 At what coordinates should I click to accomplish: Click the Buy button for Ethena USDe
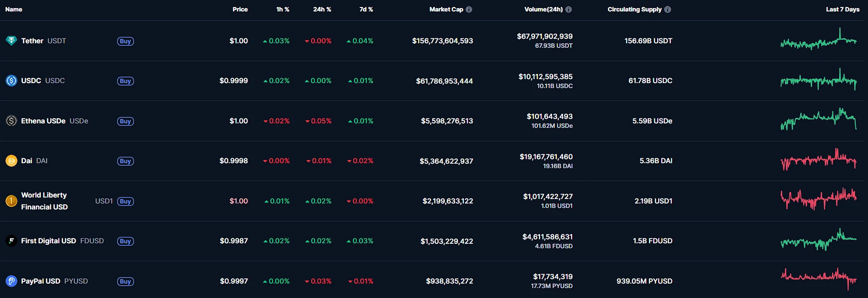pyautogui.click(x=126, y=121)
